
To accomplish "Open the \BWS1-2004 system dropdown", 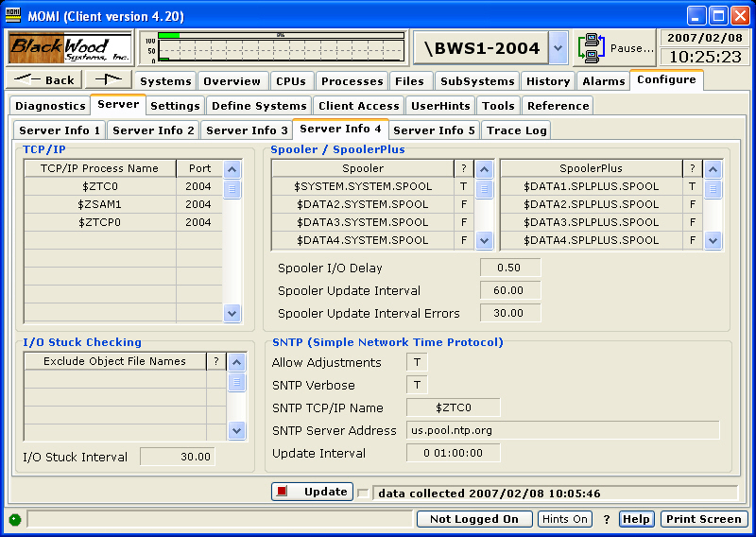I will [558, 47].
